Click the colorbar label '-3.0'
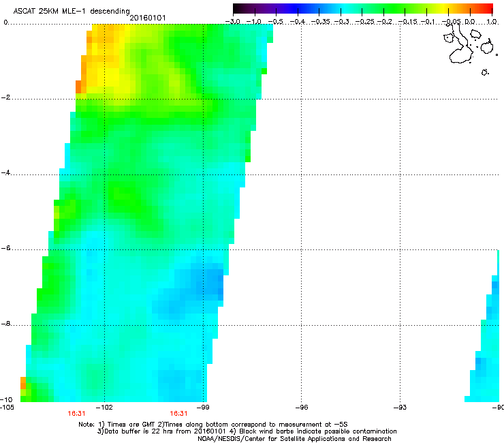This screenshot has width=504, height=443. [x=233, y=22]
